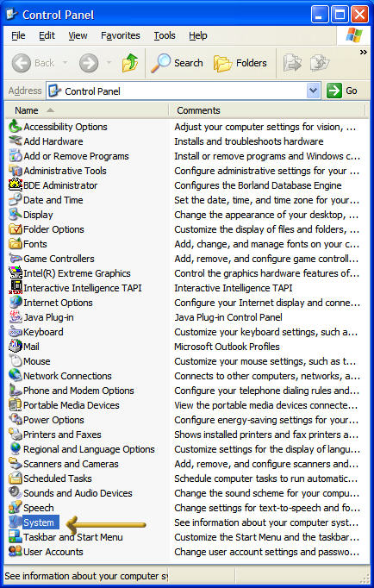This screenshot has height=588, width=374.
Task: Open the Search pane
Action: click(177, 63)
